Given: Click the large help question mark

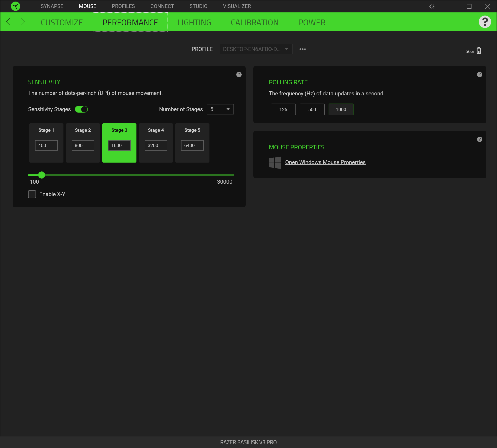Looking at the screenshot, I should click(x=484, y=22).
